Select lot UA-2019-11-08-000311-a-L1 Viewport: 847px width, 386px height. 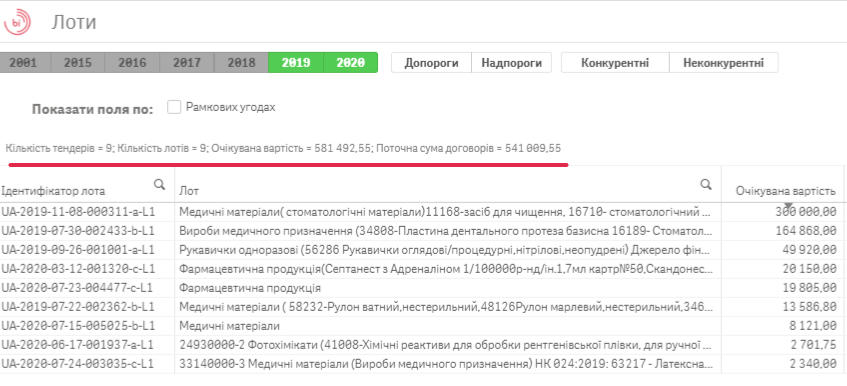(x=78, y=212)
